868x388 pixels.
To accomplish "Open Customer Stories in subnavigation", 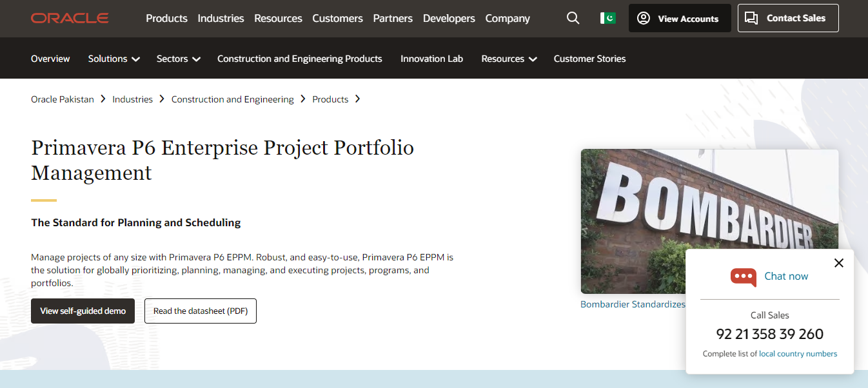I will pos(589,59).
